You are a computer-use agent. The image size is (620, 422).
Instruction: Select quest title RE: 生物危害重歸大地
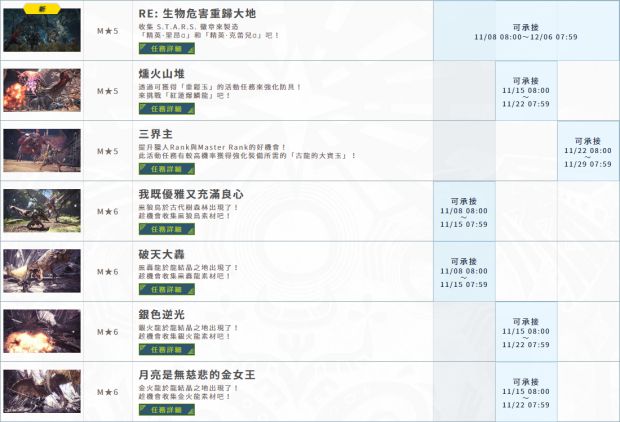(197, 13)
